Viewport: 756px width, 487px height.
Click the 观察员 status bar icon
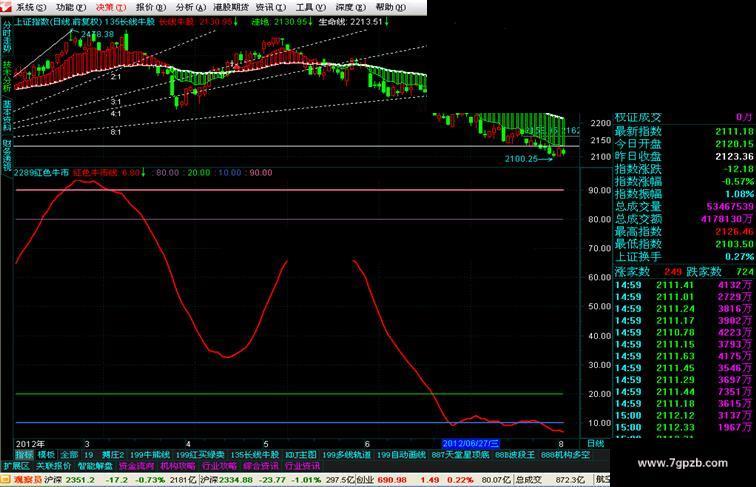(22, 480)
